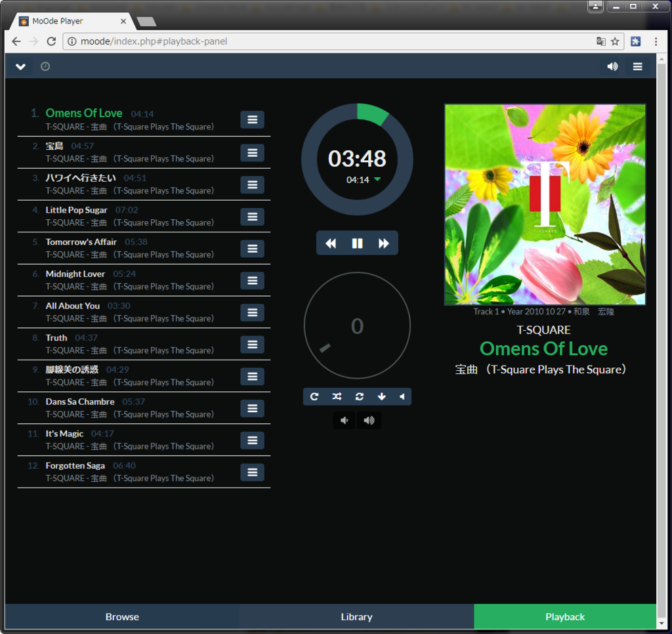
Task: Toggle consume mode down-arrow button
Action: 381,396
